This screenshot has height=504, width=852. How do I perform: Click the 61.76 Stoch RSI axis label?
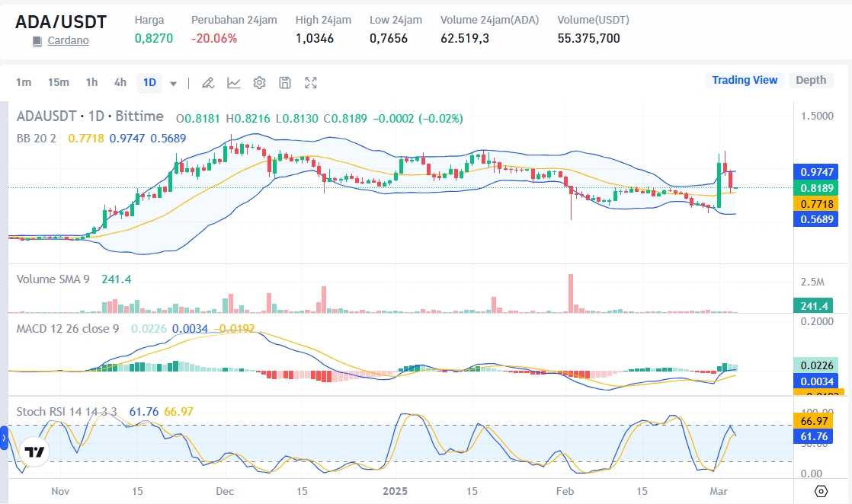(x=813, y=437)
